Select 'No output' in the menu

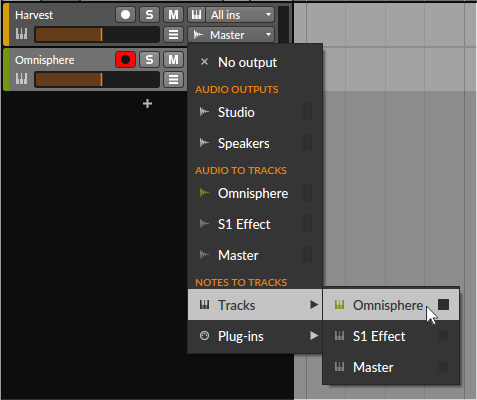pos(255,62)
